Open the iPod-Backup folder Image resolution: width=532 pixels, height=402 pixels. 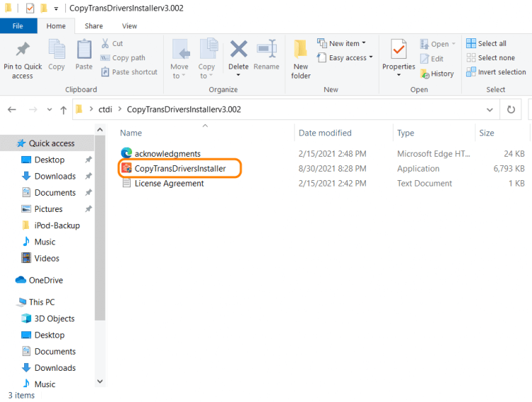[57, 225]
